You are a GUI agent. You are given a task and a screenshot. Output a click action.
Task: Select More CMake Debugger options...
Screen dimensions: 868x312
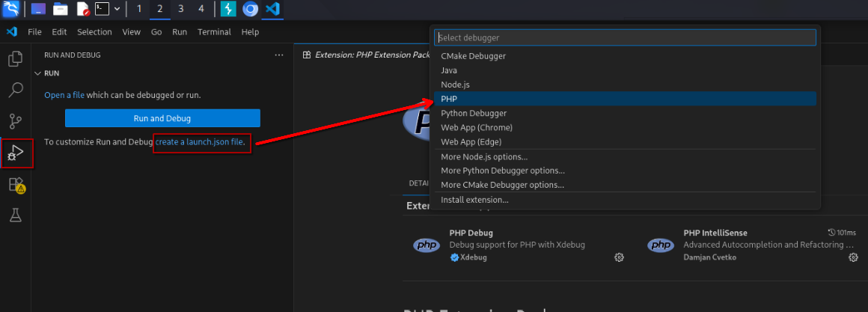(625, 185)
